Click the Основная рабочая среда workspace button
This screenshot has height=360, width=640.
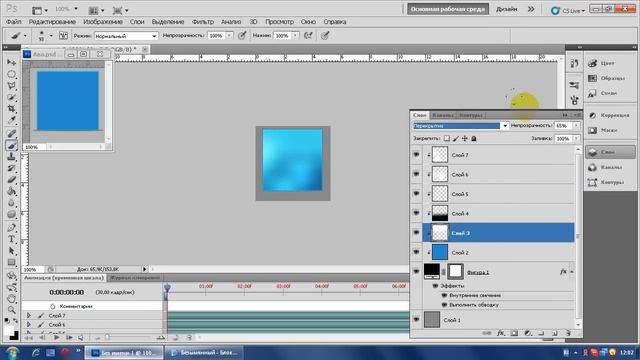pos(448,9)
